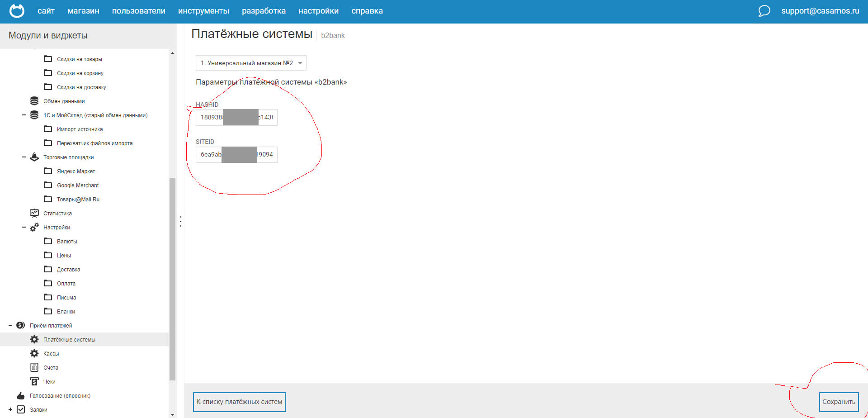Click the Счета document icon

(34, 368)
